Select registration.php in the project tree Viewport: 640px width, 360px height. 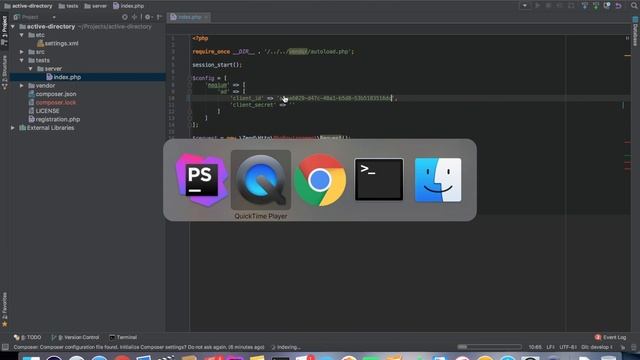pos(54,120)
